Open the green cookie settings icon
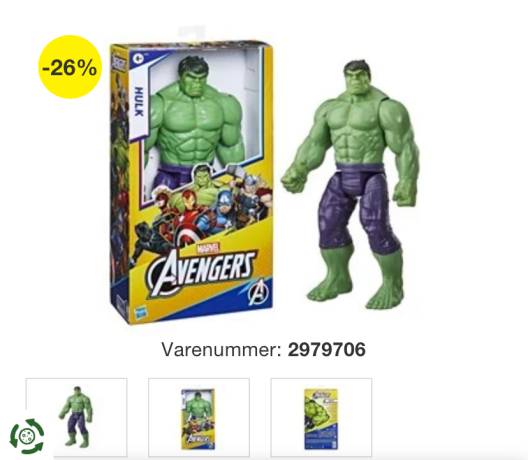This screenshot has height=460, width=528. [x=27, y=436]
